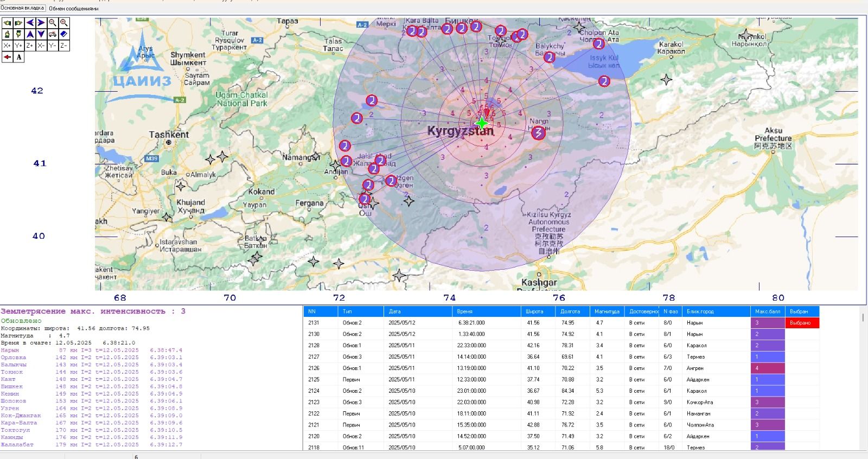Click the red Выбрано cell in row 2131
The width and height of the screenshot is (868, 459).
pyautogui.click(x=801, y=323)
